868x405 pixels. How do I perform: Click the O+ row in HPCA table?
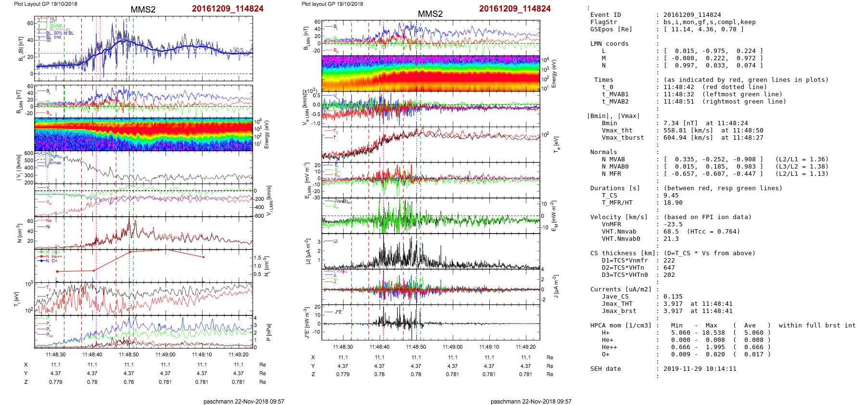[x=605, y=354]
